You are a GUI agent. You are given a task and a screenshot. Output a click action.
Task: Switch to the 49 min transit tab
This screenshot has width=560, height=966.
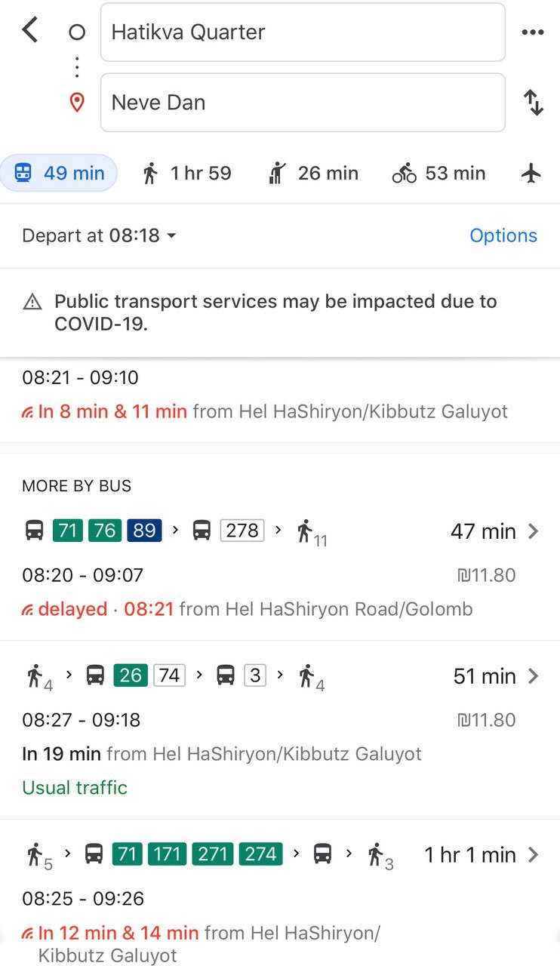point(59,174)
